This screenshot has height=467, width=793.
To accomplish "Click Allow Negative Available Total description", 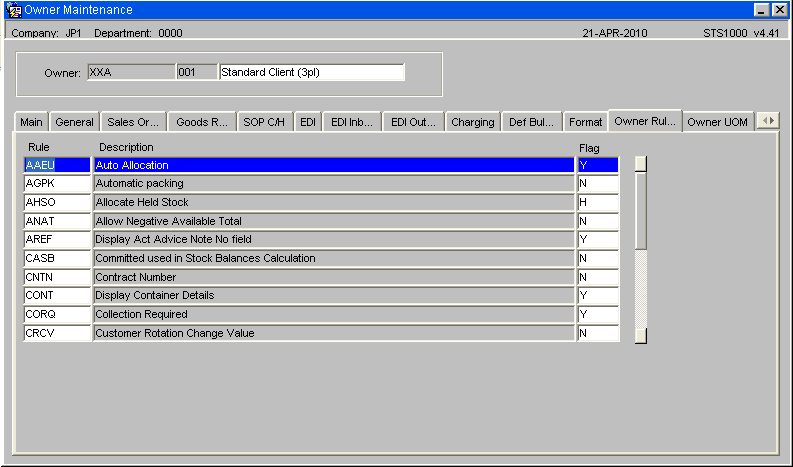I will (334, 221).
